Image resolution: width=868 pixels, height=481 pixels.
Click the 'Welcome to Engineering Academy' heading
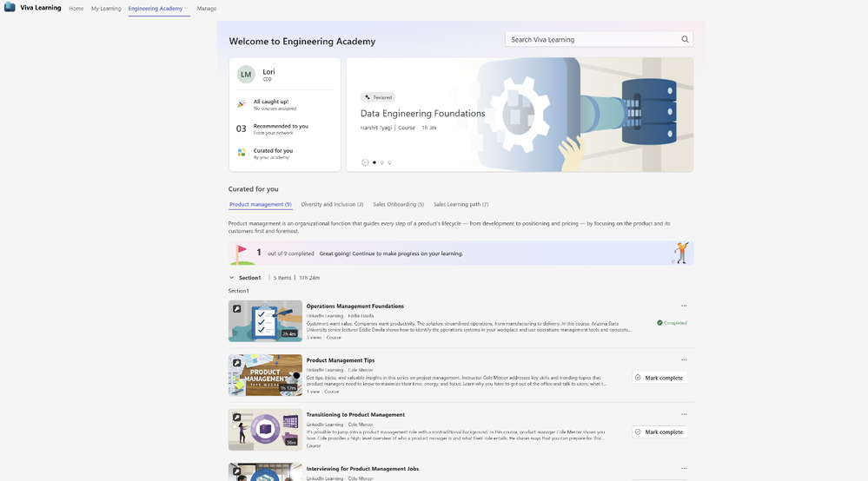coord(302,42)
